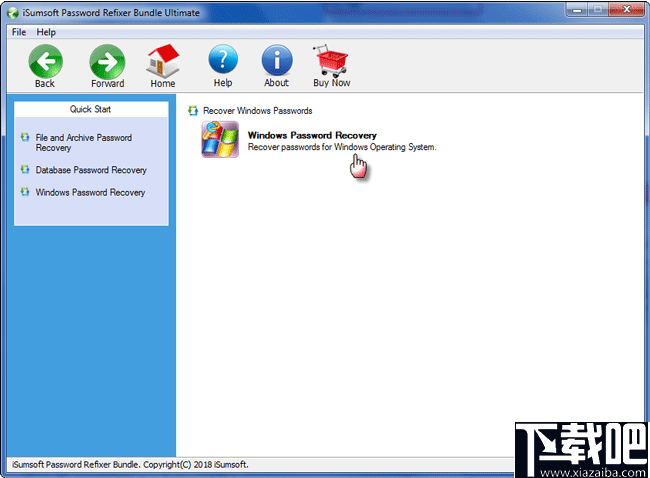Click the copyright text in status bar
The image size is (650, 478).
(x=130, y=464)
